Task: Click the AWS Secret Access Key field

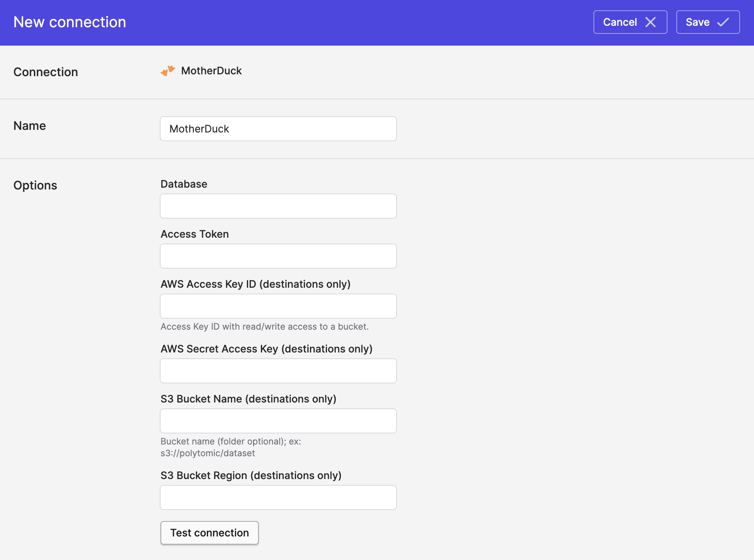Action: click(278, 371)
